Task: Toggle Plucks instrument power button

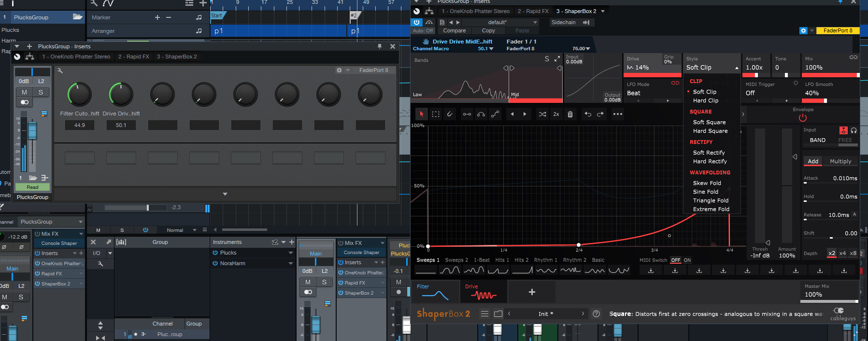Action: 215,253
